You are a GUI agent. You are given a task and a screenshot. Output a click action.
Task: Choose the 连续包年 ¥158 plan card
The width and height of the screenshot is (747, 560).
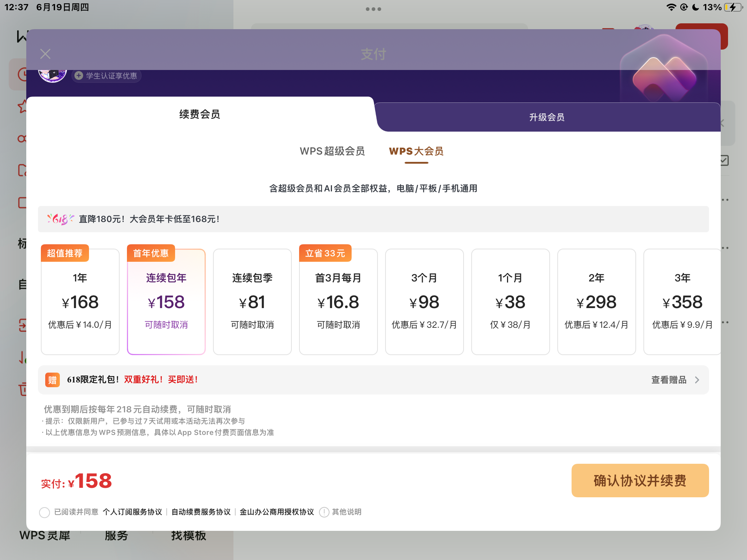166,302
